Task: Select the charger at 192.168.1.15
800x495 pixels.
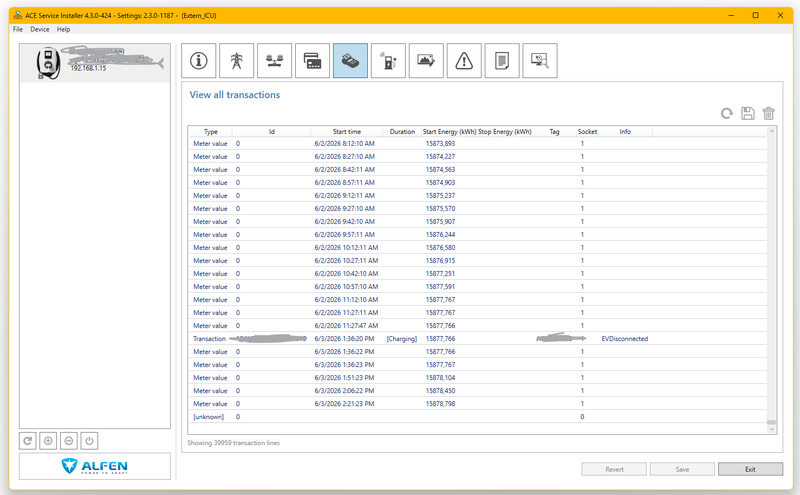Action: point(95,63)
